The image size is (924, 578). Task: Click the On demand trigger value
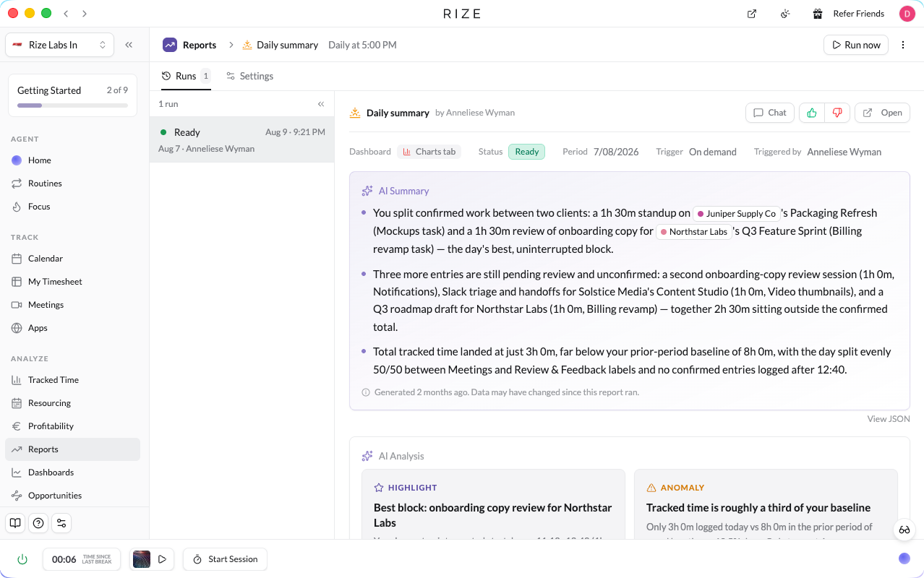tap(713, 152)
